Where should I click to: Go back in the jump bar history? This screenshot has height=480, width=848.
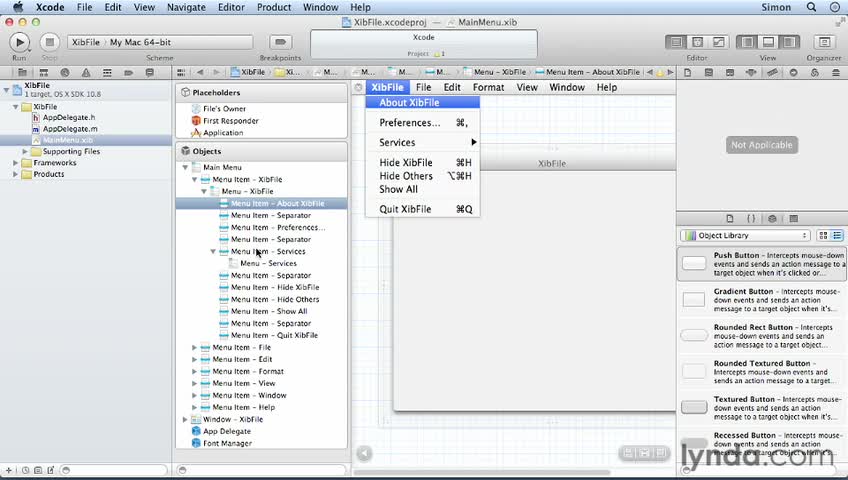[200, 72]
